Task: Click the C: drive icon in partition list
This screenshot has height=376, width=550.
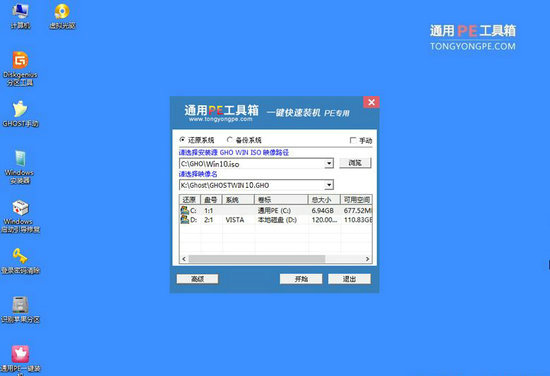Action: coord(185,210)
